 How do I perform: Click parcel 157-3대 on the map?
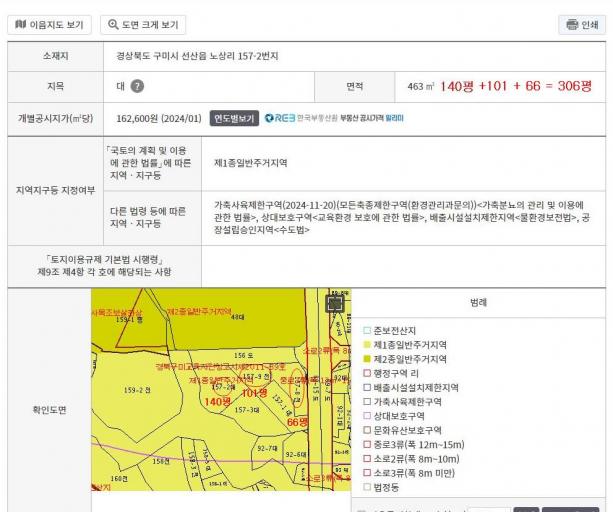tap(247, 410)
